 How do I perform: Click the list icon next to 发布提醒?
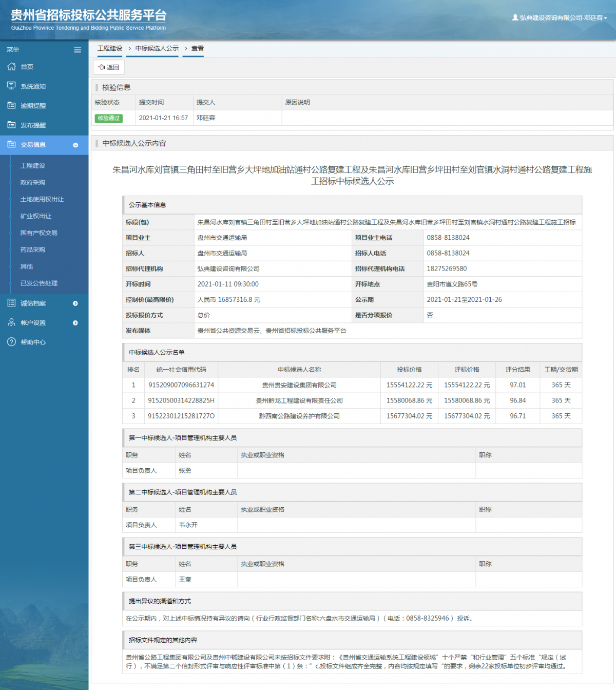coord(11,125)
